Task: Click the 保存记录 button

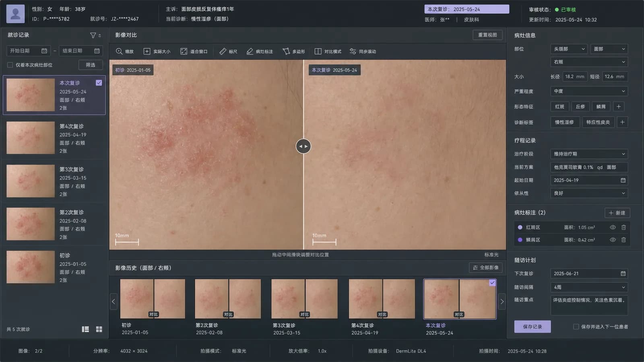Action: click(533, 327)
